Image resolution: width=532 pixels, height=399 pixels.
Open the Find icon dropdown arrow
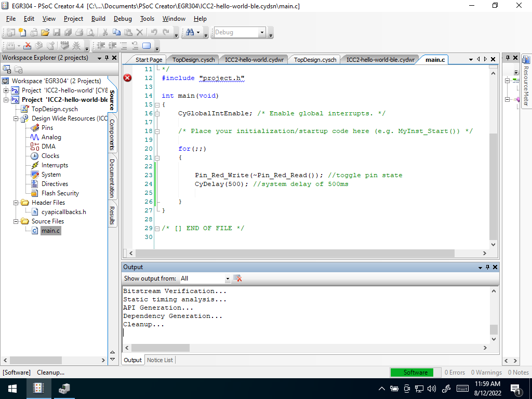click(198, 33)
